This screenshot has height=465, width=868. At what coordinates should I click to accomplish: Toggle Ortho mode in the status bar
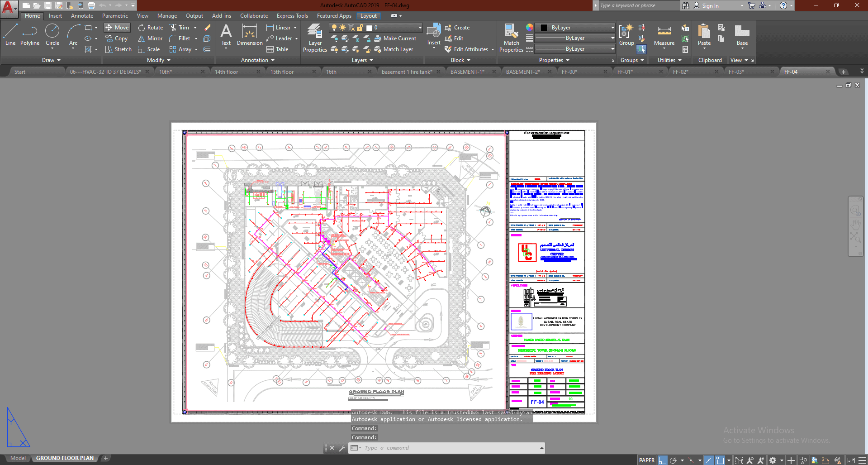tap(663, 460)
